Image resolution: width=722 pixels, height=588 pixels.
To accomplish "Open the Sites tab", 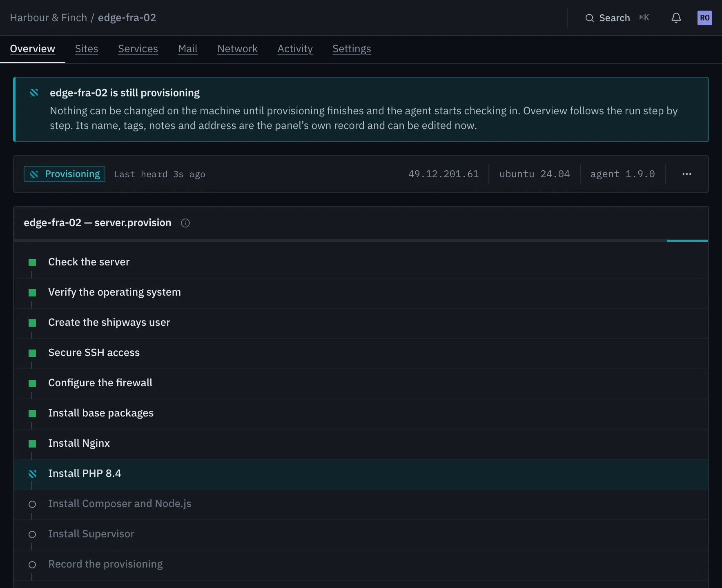I will 87,49.
